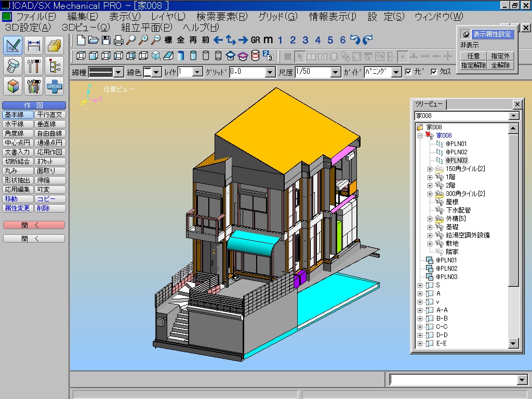
Task: Open the グリッド(G) menu
Action: point(277,17)
